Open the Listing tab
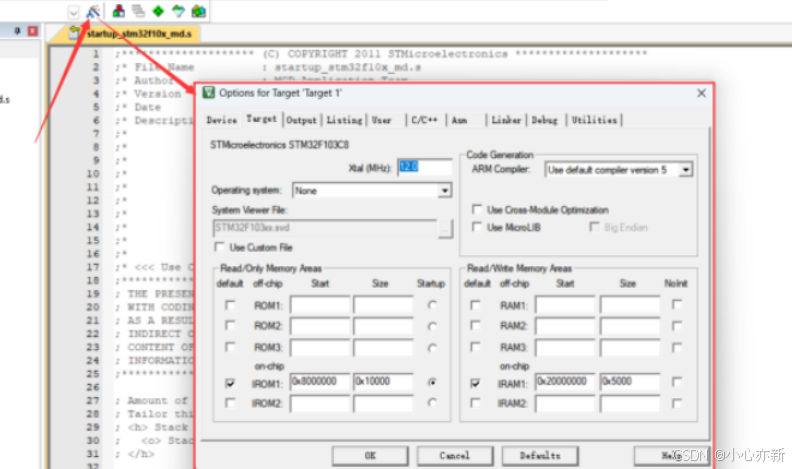Screen dimensions: 792x469 [344, 120]
